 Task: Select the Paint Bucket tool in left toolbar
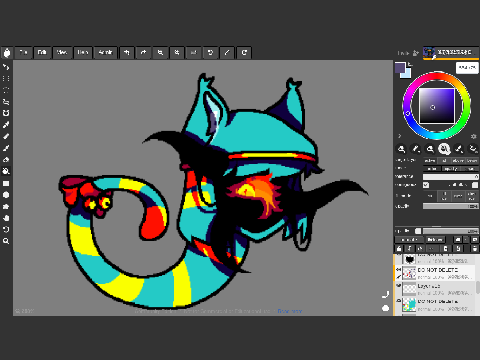(6, 171)
